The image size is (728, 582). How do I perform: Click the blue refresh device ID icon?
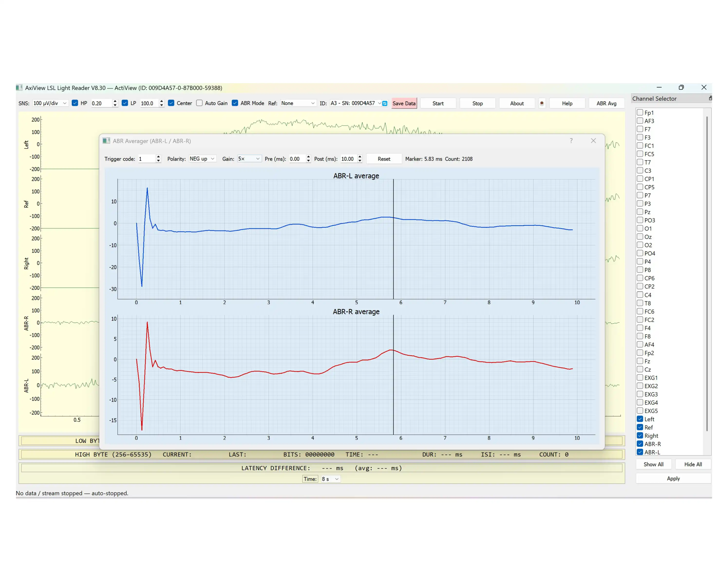point(385,103)
